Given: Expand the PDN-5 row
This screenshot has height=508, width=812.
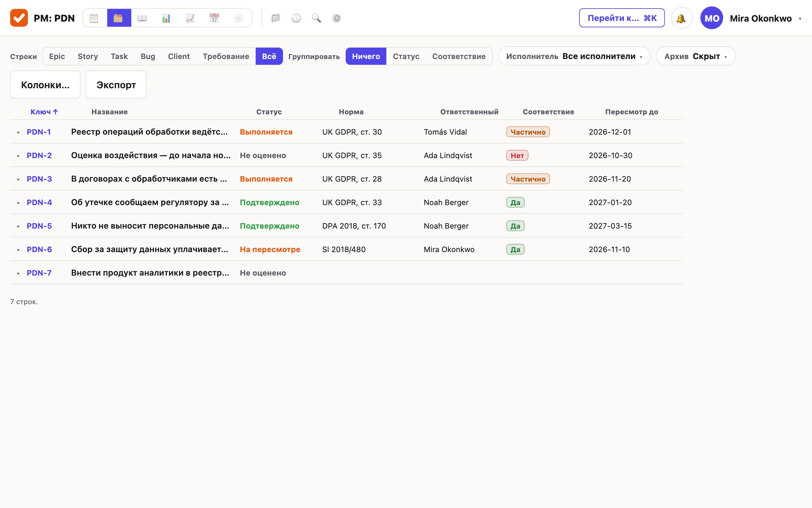Looking at the screenshot, I should [x=18, y=226].
